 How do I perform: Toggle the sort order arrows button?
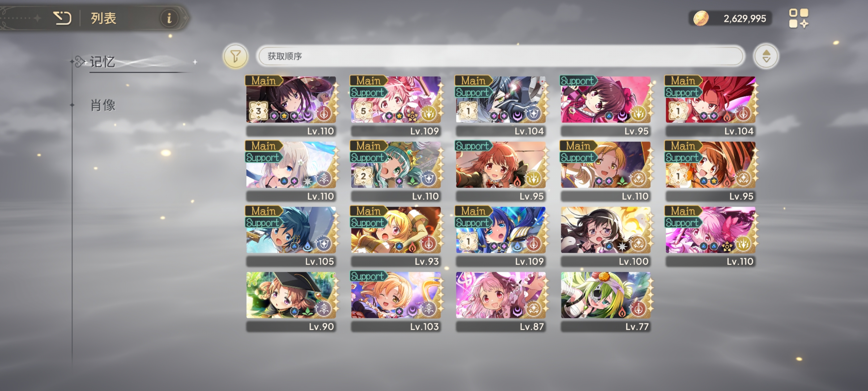point(766,56)
